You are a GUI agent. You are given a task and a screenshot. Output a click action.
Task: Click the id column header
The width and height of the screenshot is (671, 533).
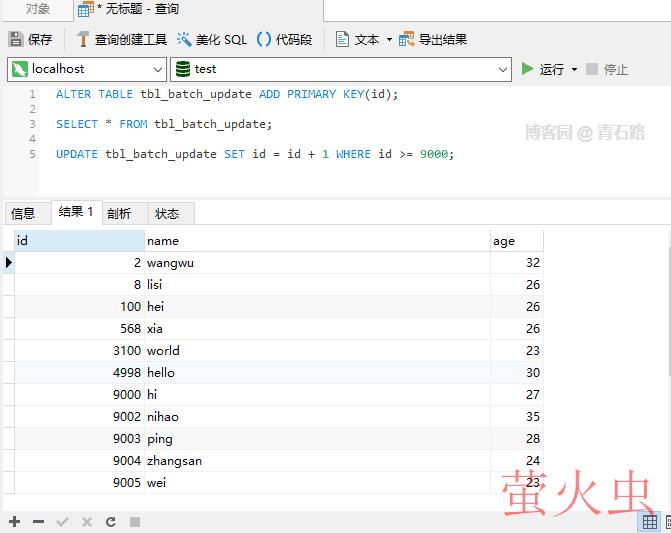pos(79,240)
